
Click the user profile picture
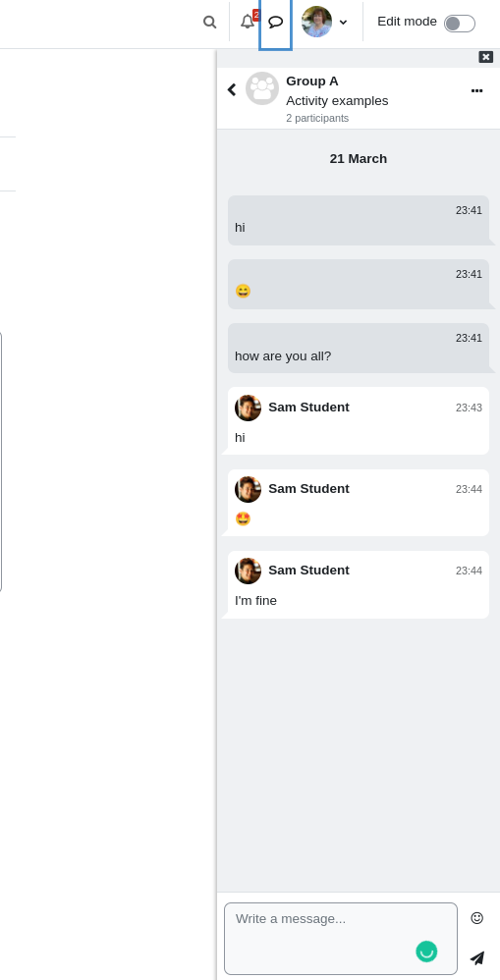click(x=317, y=22)
